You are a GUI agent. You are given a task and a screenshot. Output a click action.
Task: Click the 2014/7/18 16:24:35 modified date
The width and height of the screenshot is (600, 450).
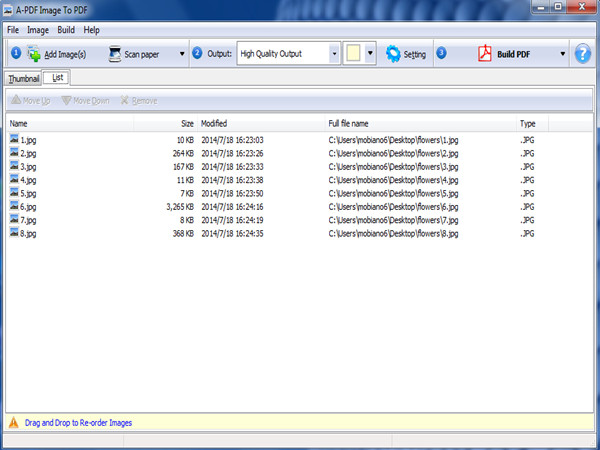point(232,234)
